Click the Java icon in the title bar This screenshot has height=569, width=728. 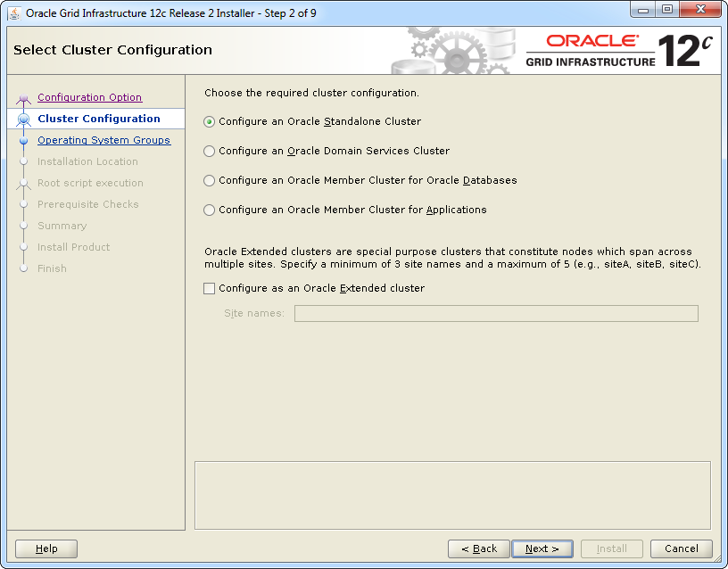(x=15, y=13)
